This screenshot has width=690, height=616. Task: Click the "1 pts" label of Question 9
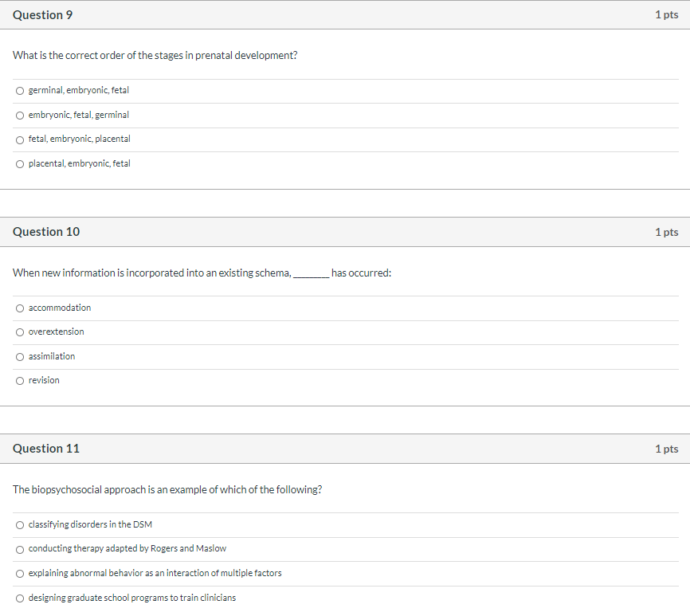tap(666, 15)
